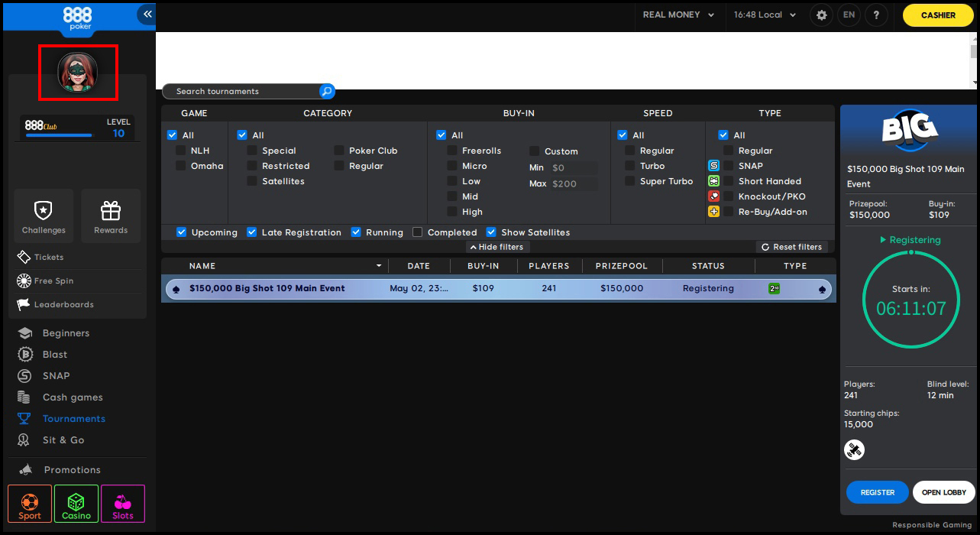
Task: Go to Blast games section
Action: coord(44,355)
